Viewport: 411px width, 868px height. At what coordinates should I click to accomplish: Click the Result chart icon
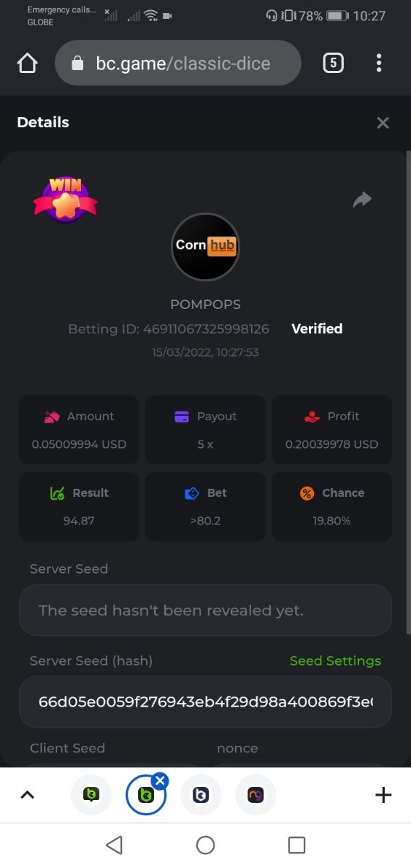point(57,493)
